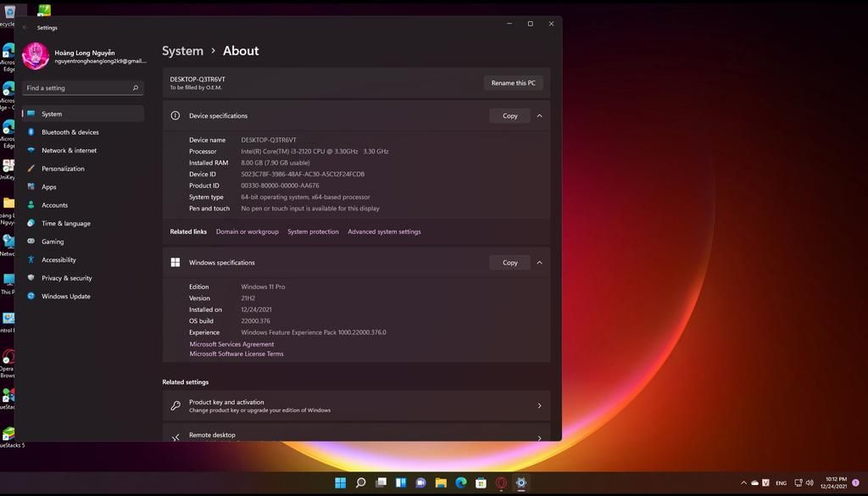Viewport: 868px width, 496px height.
Task: Click the user profile avatar picture
Action: 36,56
